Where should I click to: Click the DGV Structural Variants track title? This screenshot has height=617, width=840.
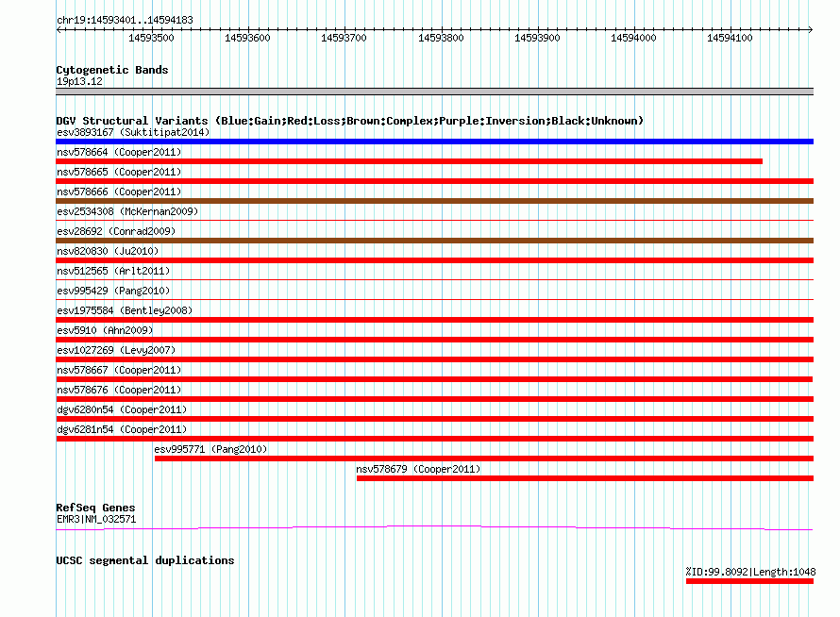tap(349, 121)
